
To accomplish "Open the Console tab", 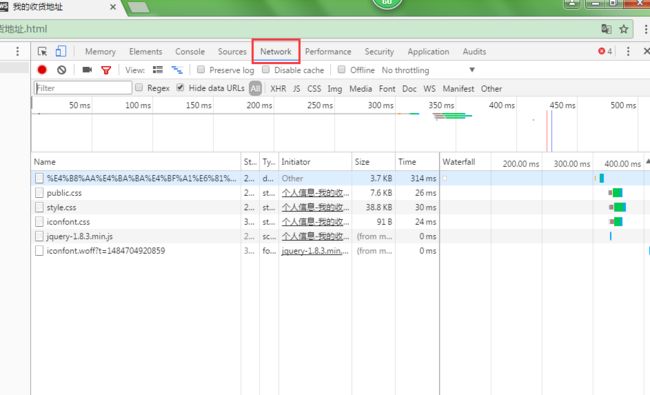I will pos(190,52).
